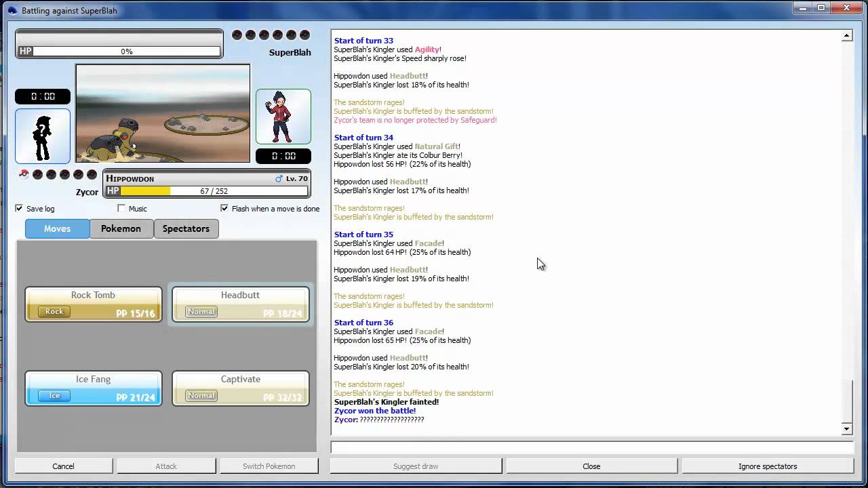Click the Attack button

pyautogui.click(x=166, y=466)
